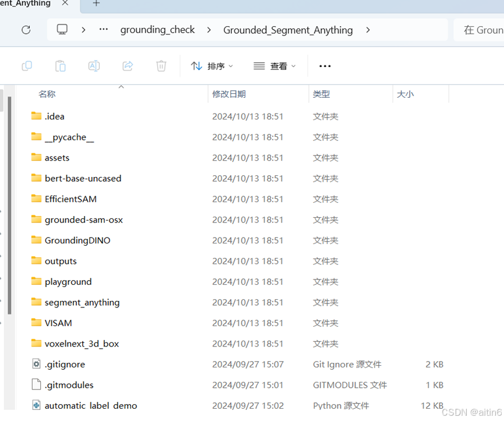Click the file name automatic_label_demo
Image resolution: width=504 pixels, height=421 pixels.
(91, 406)
